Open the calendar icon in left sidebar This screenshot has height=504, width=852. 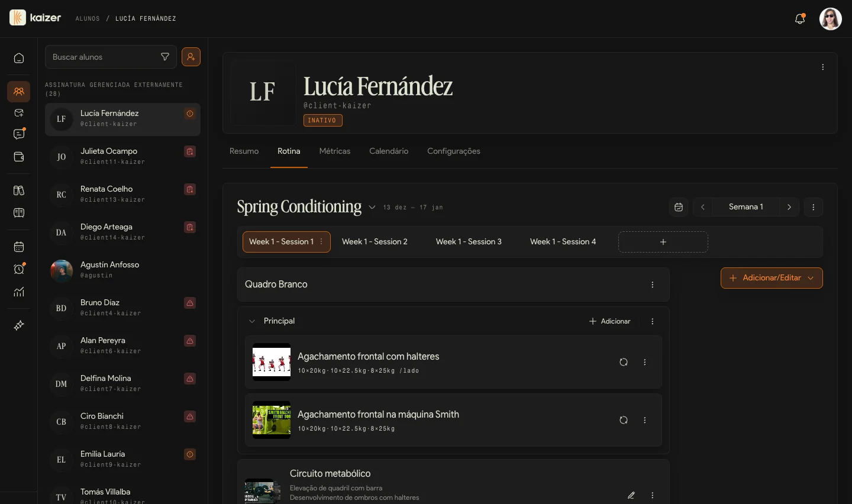coord(19,247)
